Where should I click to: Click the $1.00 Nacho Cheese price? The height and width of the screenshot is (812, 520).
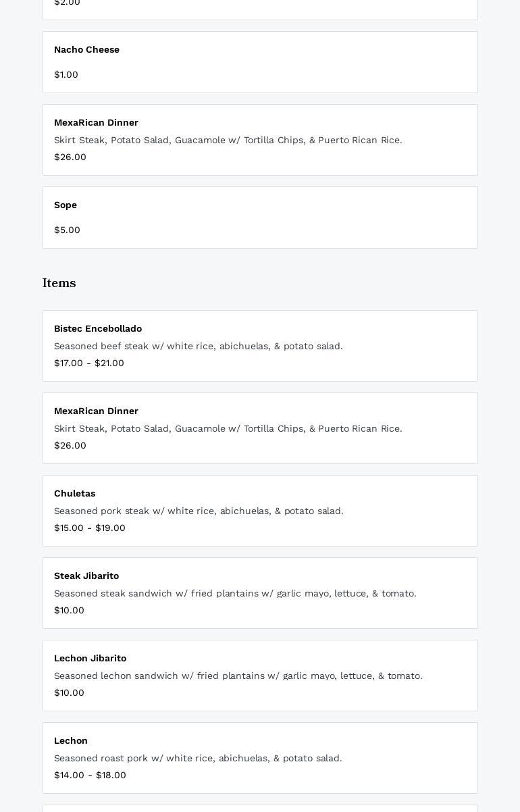pyautogui.click(x=66, y=75)
